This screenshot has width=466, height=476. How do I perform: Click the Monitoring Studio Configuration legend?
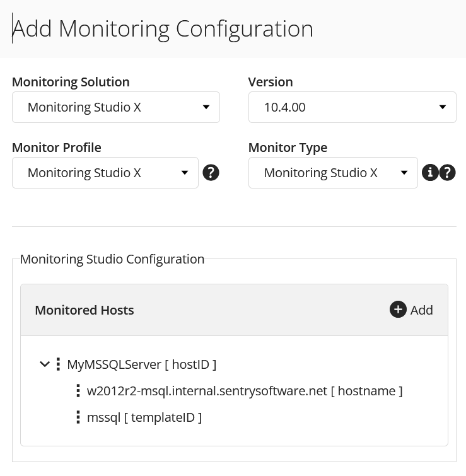112,259
